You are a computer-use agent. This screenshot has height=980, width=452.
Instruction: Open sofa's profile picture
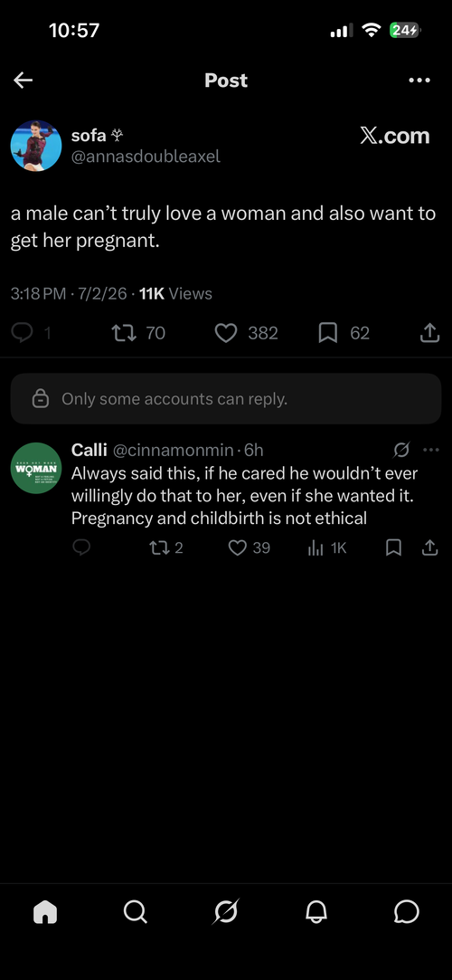coord(36,146)
